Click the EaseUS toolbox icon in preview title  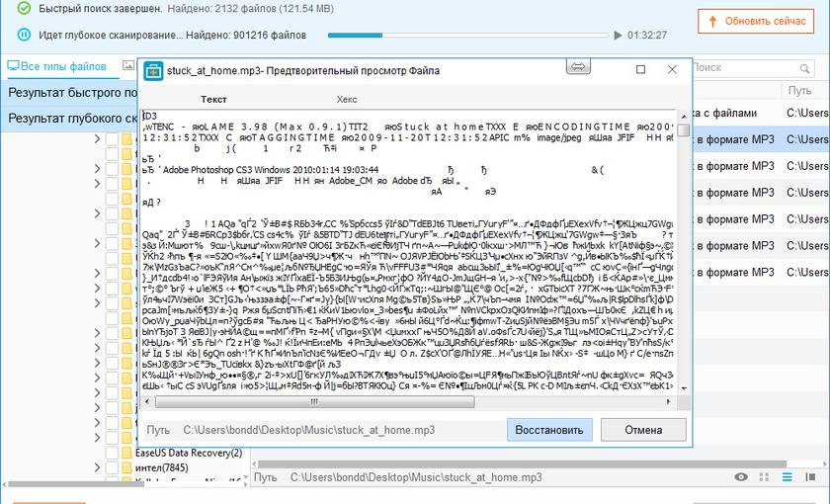click(153, 70)
